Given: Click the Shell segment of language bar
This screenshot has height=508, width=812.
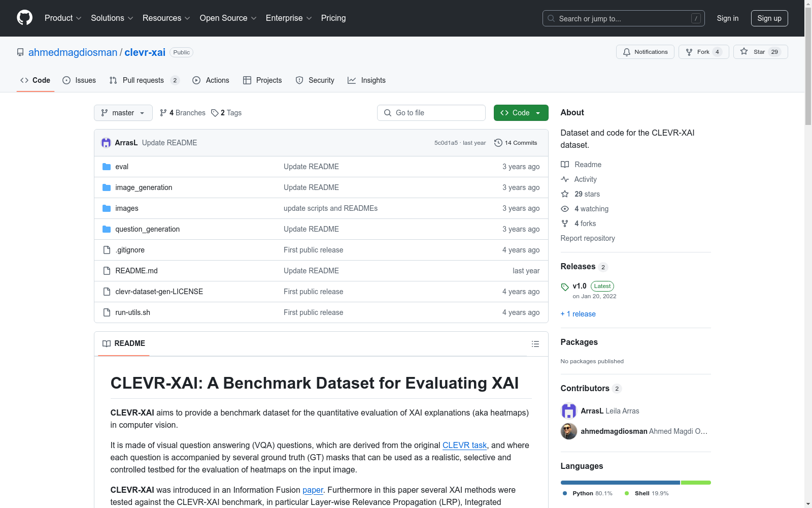Looking at the screenshot, I should (696, 483).
